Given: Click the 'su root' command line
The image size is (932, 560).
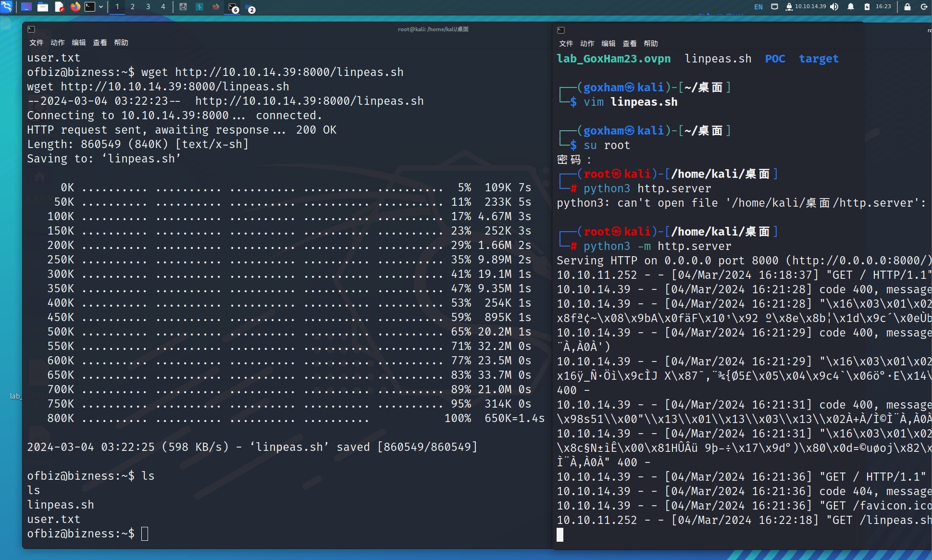Looking at the screenshot, I should pyautogui.click(x=607, y=145).
